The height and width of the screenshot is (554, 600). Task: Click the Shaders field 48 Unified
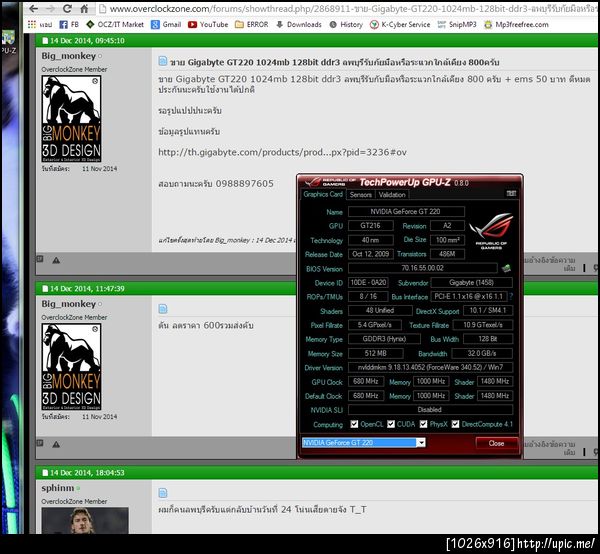point(380,310)
